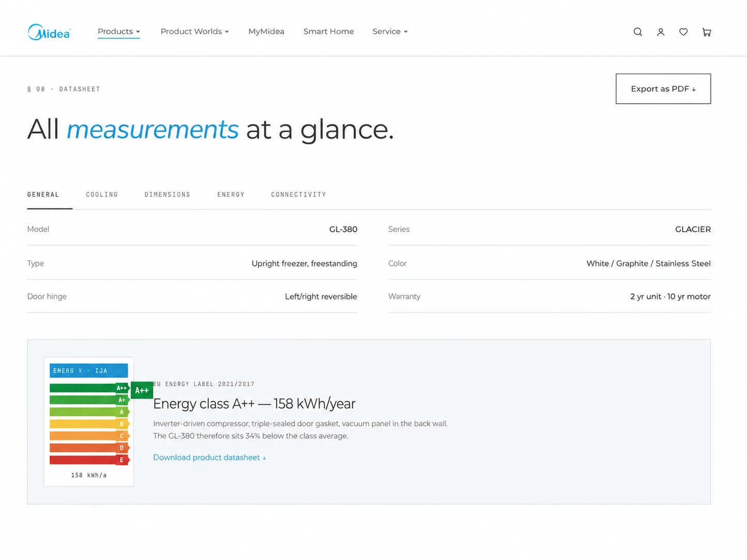
Task: Click the Warranty row label
Action: [x=404, y=297]
